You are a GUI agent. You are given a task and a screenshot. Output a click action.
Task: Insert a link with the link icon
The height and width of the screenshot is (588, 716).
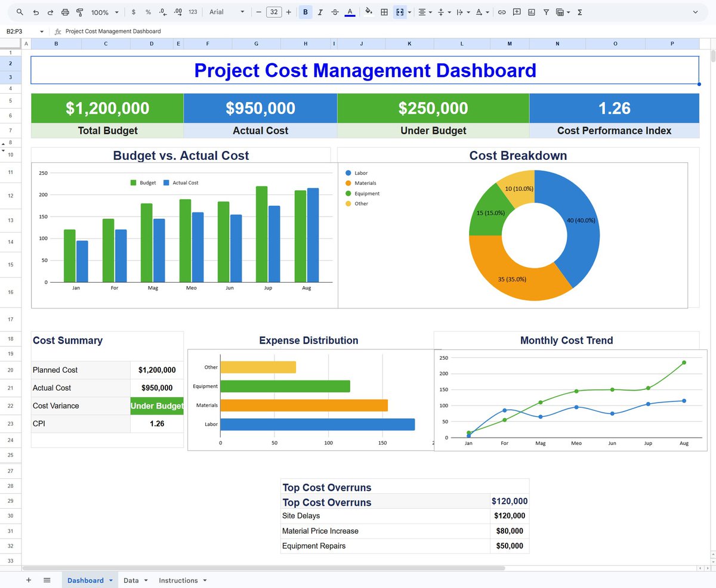pyautogui.click(x=502, y=12)
